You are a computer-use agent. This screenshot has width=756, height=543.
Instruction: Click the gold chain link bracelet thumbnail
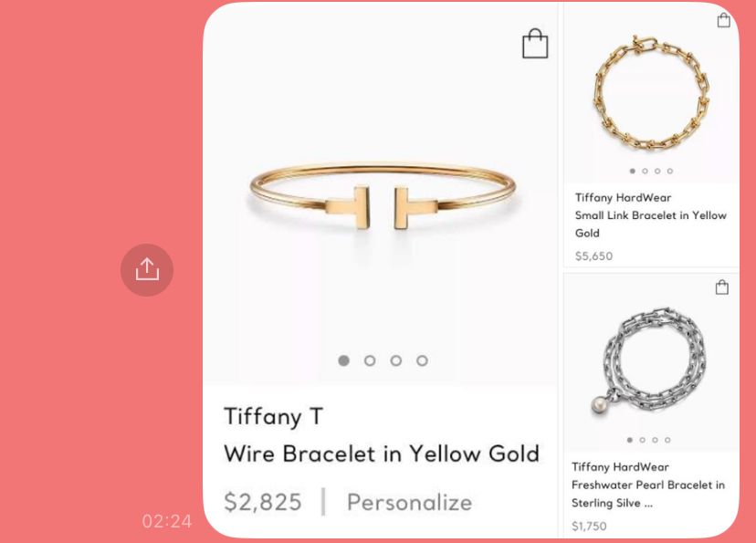point(651,94)
